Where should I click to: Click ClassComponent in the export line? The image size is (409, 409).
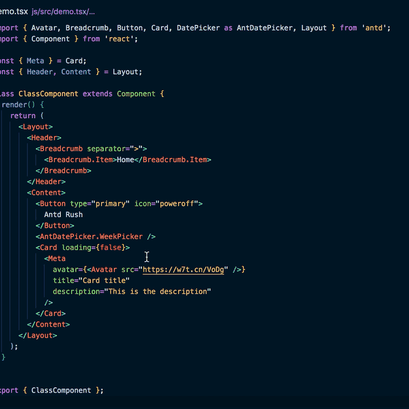[61, 390]
